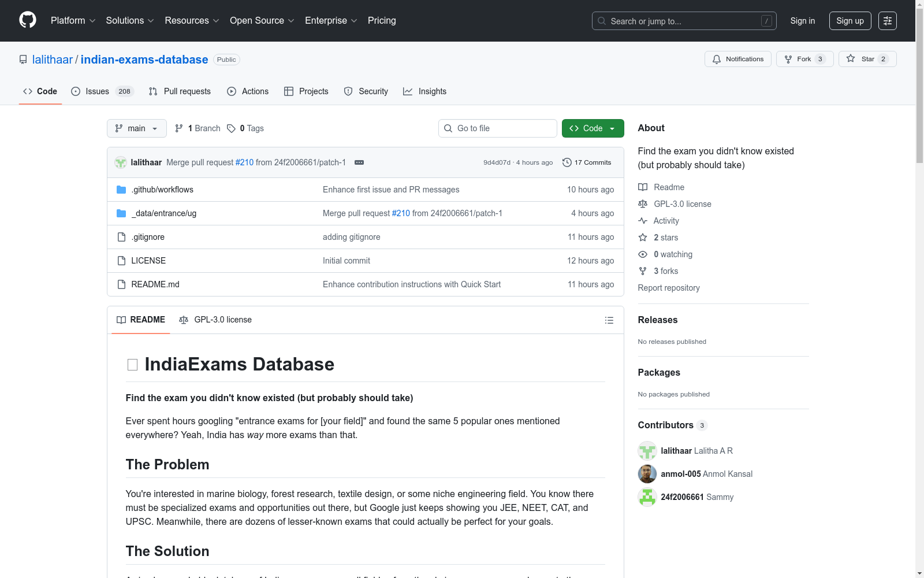This screenshot has width=924, height=578.
Task: Open the Packages heading link
Action: coord(659,372)
